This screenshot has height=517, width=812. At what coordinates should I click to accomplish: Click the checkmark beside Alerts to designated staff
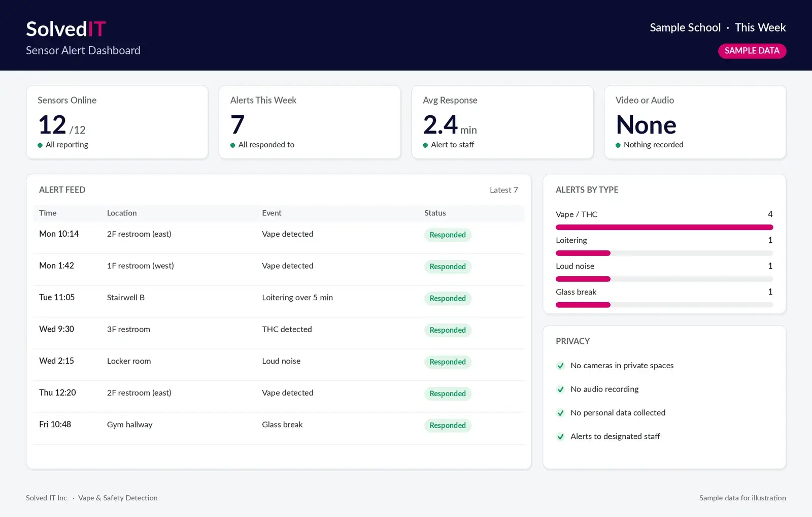click(560, 437)
